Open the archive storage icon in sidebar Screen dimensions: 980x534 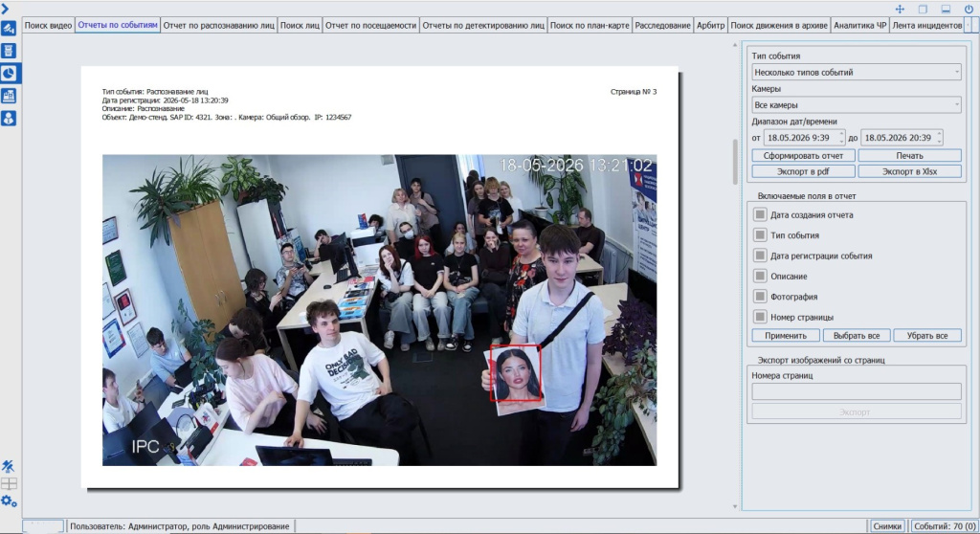click(x=9, y=51)
